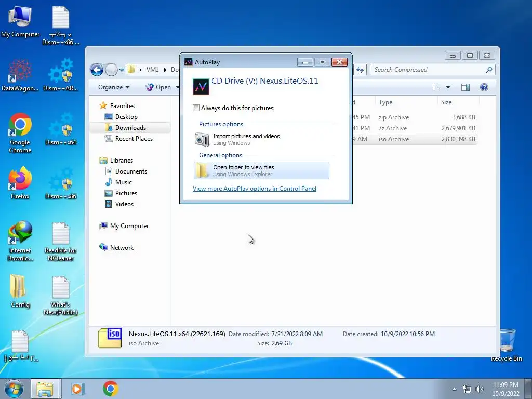Image resolution: width=532 pixels, height=399 pixels.
Task: Select Libraries in navigation pane
Action: pyautogui.click(x=121, y=161)
